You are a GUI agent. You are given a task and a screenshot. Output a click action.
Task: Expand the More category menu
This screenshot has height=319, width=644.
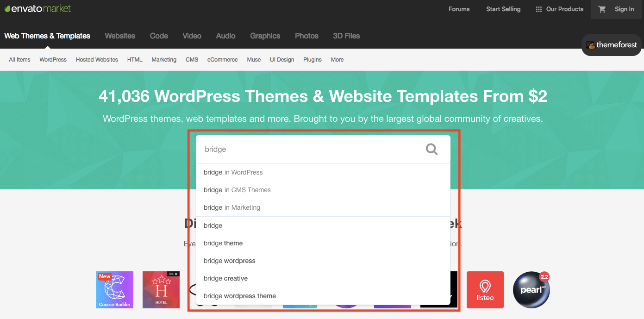pos(337,60)
